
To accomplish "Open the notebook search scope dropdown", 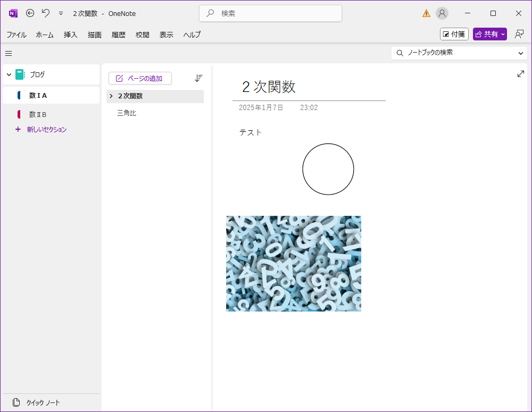I will coord(520,53).
